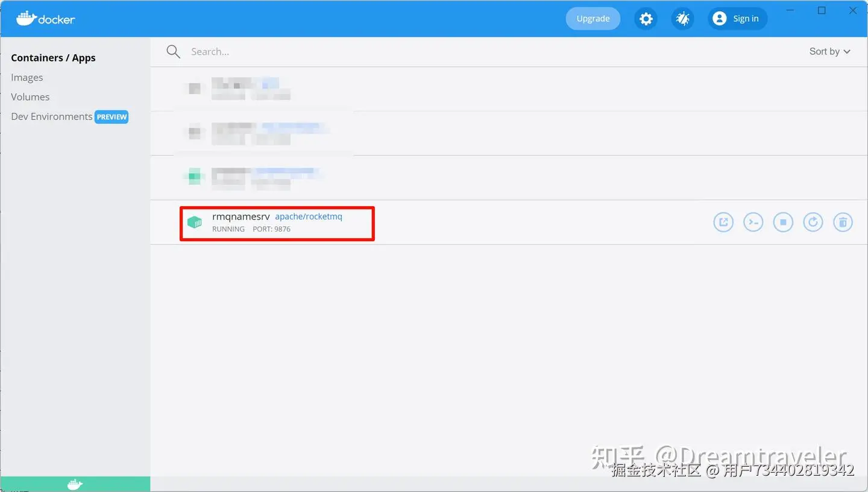Select the rmqnamesrv container name

241,216
